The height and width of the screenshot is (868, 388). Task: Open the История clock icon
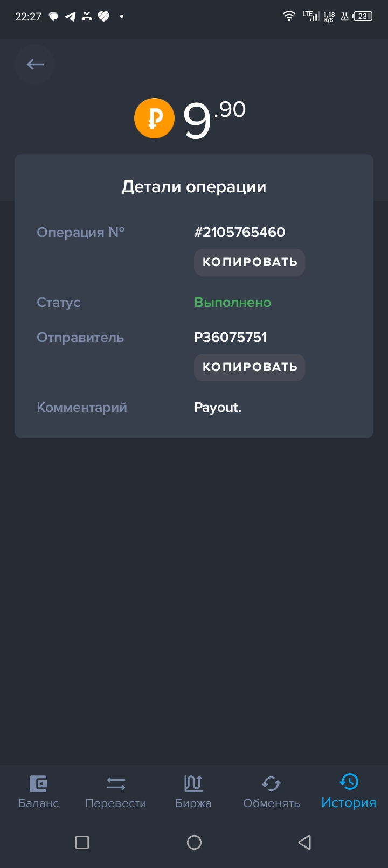(349, 782)
